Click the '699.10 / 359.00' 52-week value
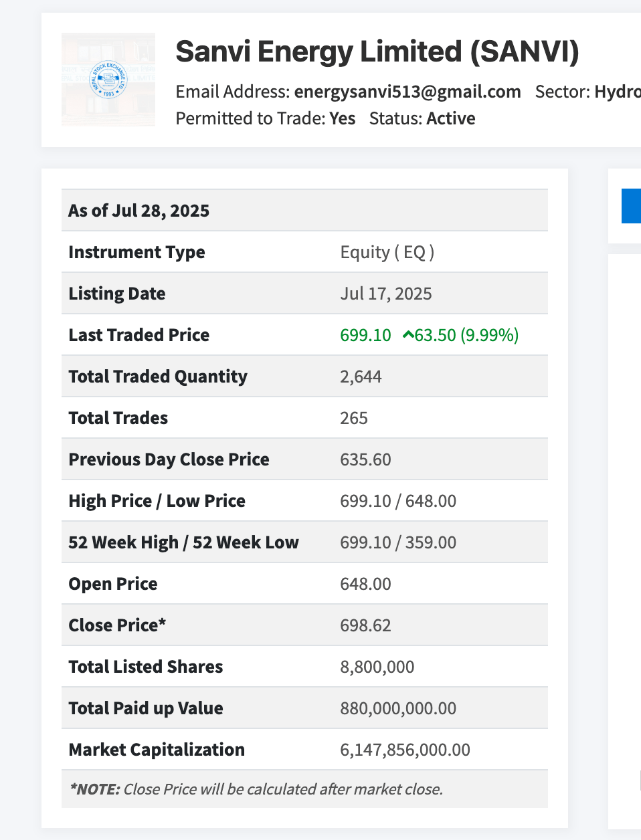Image resolution: width=641 pixels, height=840 pixels. (398, 542)
